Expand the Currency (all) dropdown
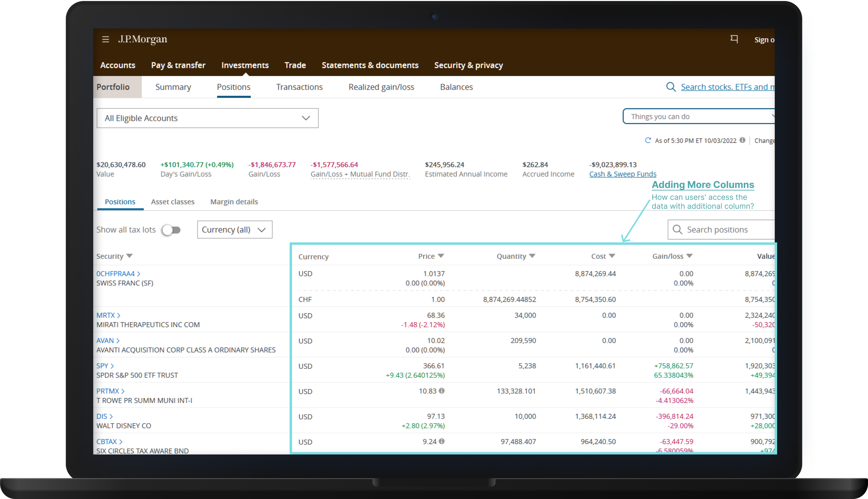 234,230
